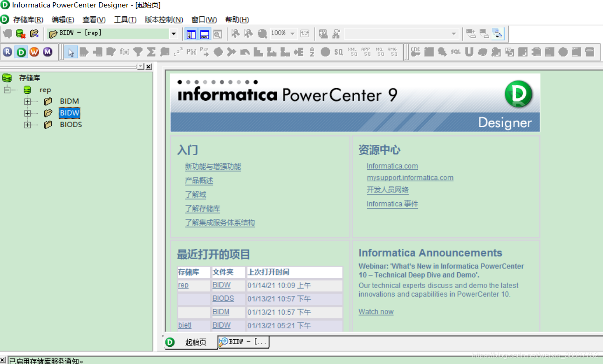Open the 窗口(W) menu
The width and height of the screenshot is (603, 364).
204,20
